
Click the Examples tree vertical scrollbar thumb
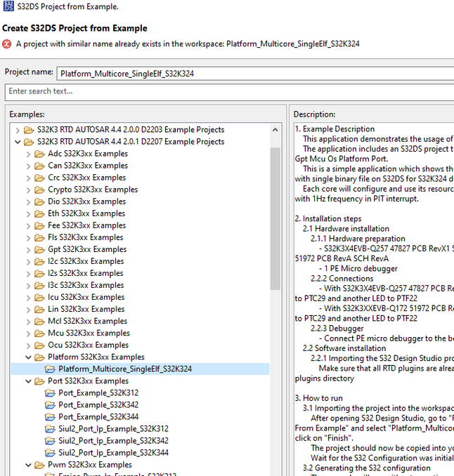coord(275,218)
